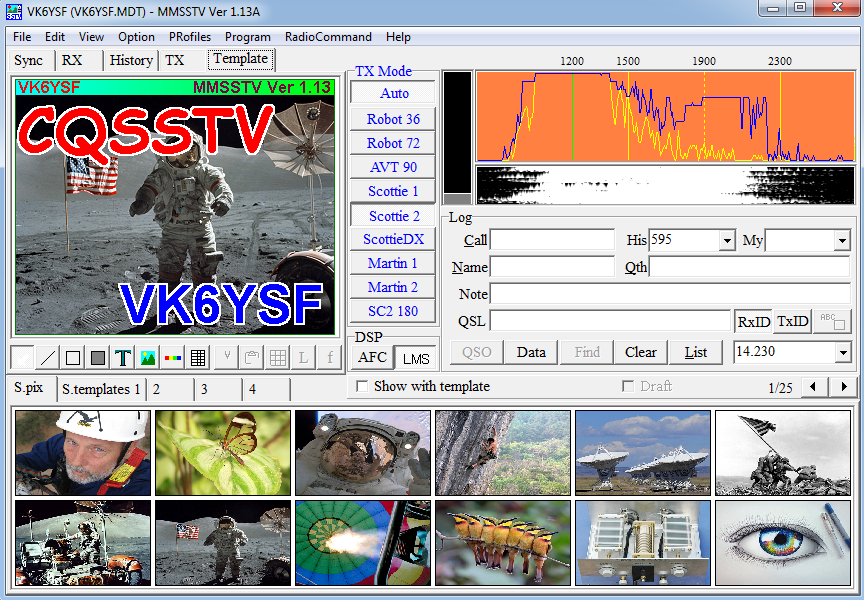Click the orange spectrum display

665,116
